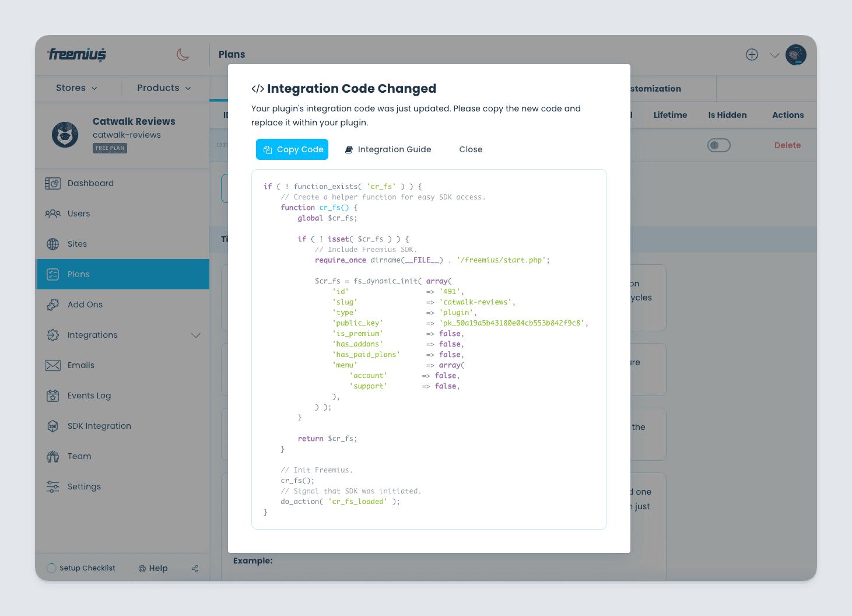Click Close in the dialog
The width and height of the screenshot is (852, 616).
[471, 149]
